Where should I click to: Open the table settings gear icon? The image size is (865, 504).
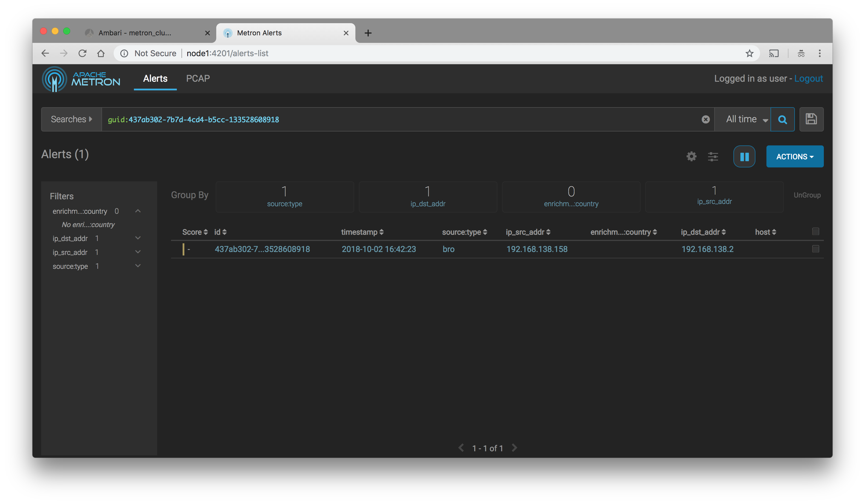click(691, 156)
